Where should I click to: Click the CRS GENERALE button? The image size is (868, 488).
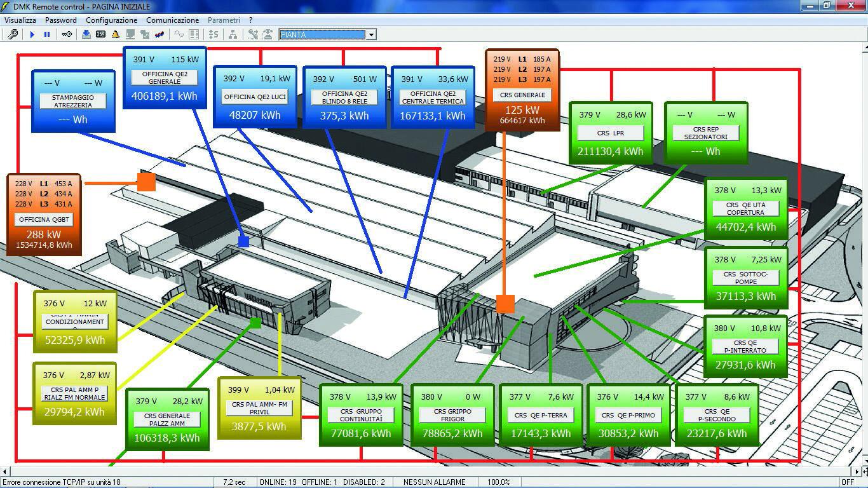coord(522,95)
